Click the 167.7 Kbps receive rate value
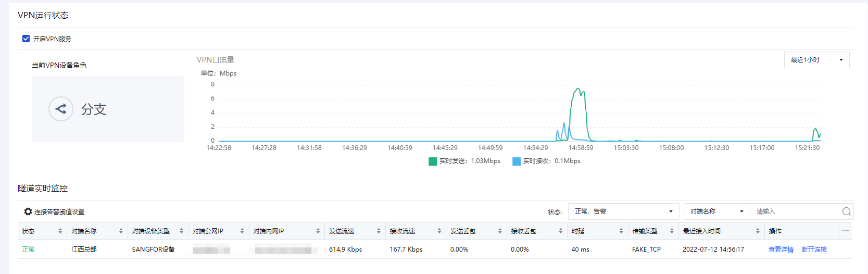The height and width of the screenshot is (274, 868). click(406, 250)
